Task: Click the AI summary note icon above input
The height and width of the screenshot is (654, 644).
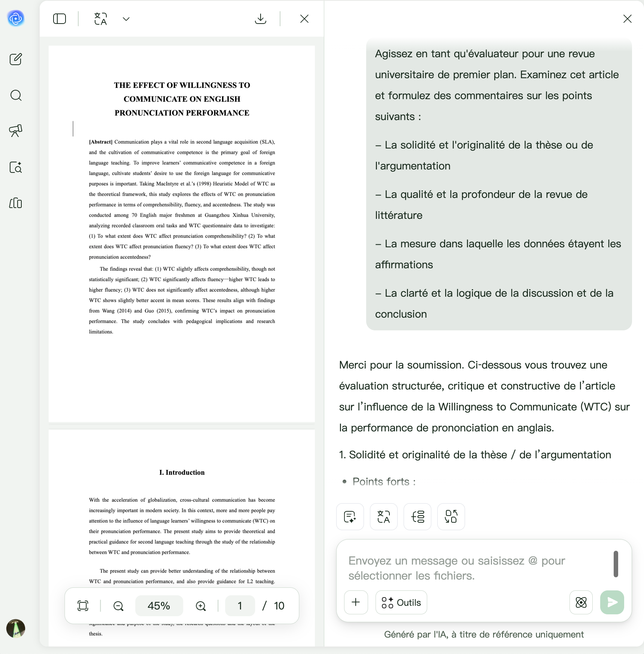Action: pyautogui.click(x=350, y=517)
